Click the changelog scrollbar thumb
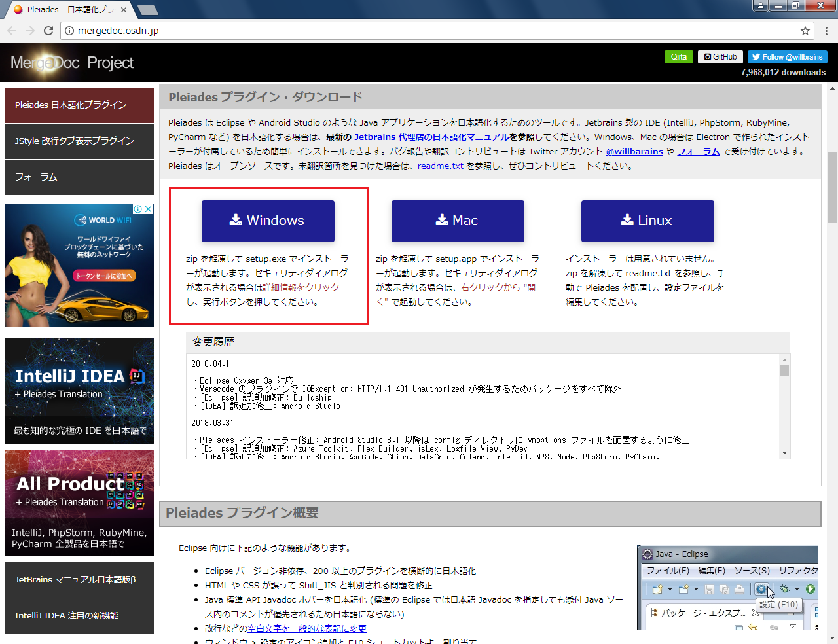Viewport: 838px width, 644px height. pyautogui.click(x=784, y=371)
